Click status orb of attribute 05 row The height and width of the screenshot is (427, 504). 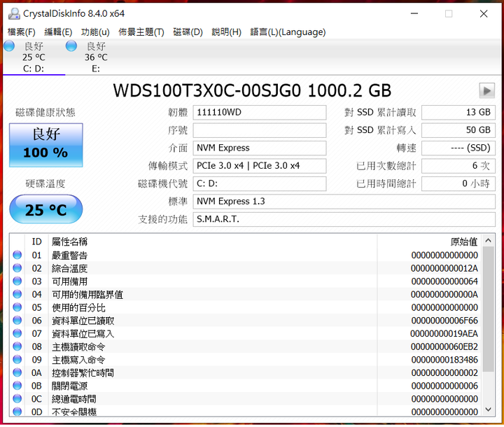click(x=17, y=307)
